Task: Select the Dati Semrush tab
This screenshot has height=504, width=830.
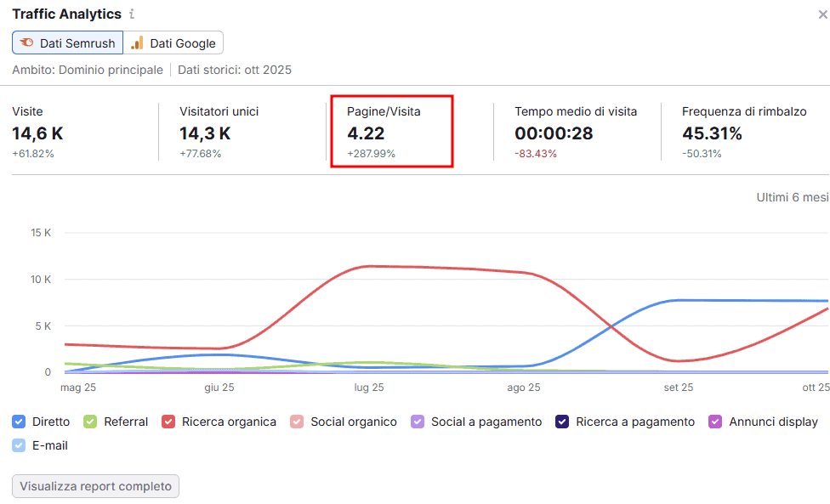Action: 67,42
